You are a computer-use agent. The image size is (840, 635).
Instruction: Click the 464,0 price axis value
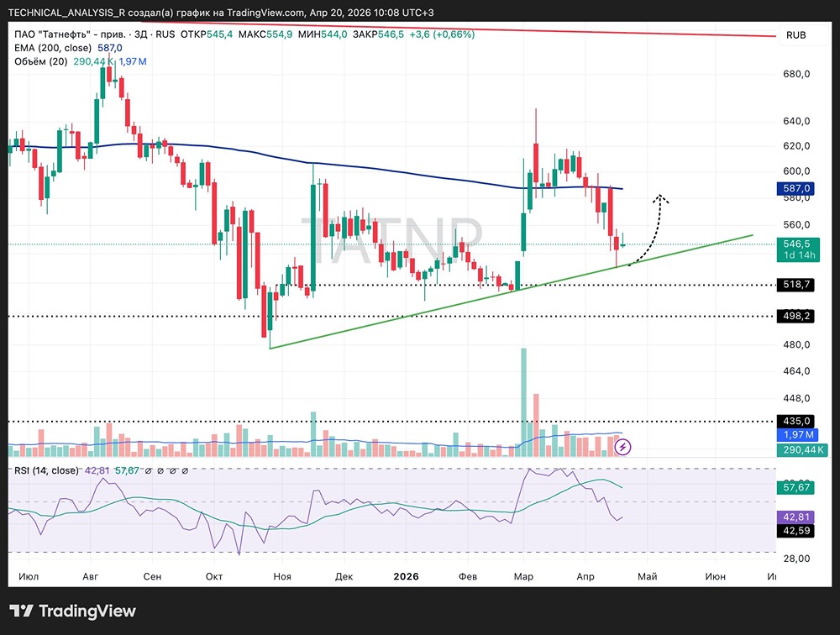pyautogui.click(x=796, y=370)
